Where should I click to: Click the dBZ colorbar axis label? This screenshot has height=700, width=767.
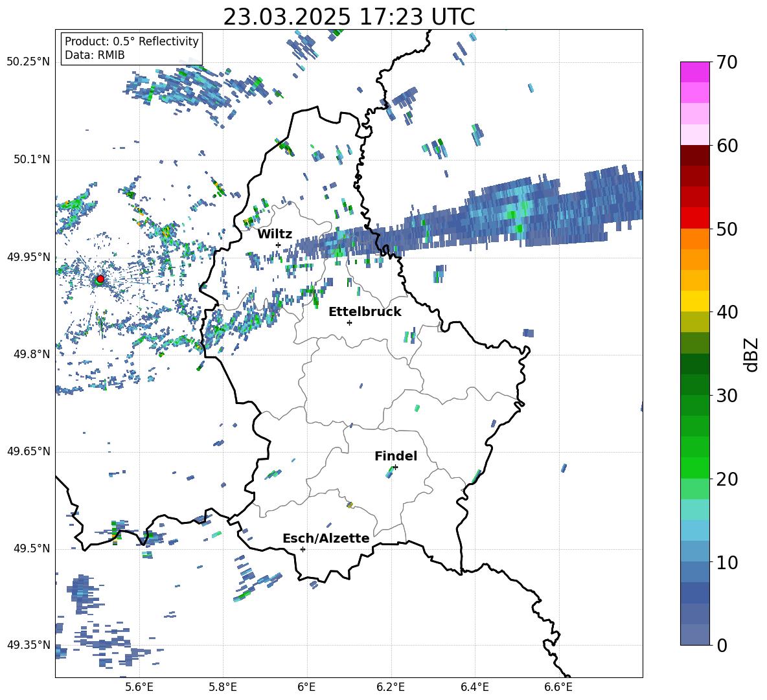(752, 355)
